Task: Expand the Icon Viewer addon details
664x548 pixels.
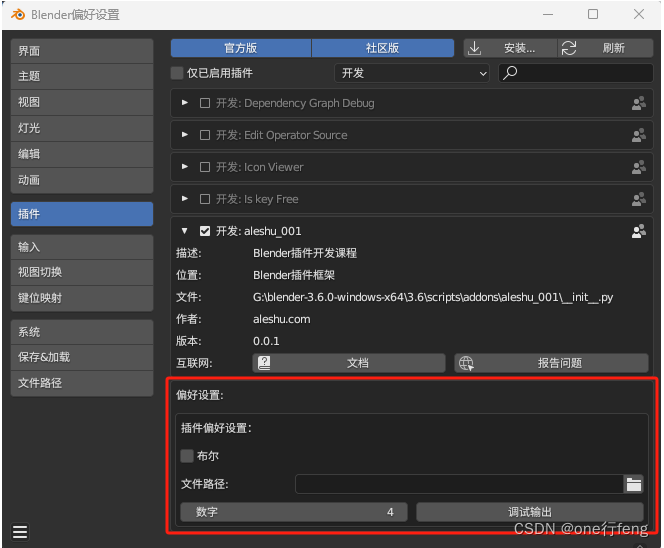Action: [x=185, y=167]
